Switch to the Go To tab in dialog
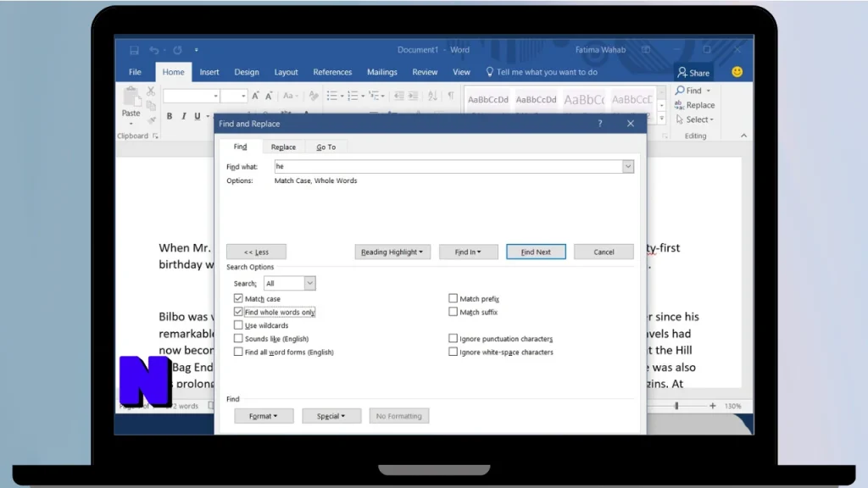 [326, 147]
